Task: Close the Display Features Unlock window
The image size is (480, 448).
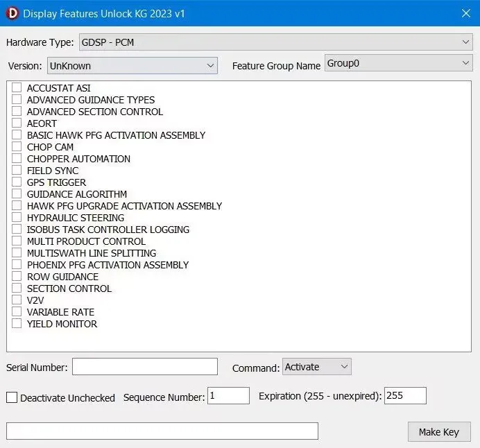Action: point(465,13)
